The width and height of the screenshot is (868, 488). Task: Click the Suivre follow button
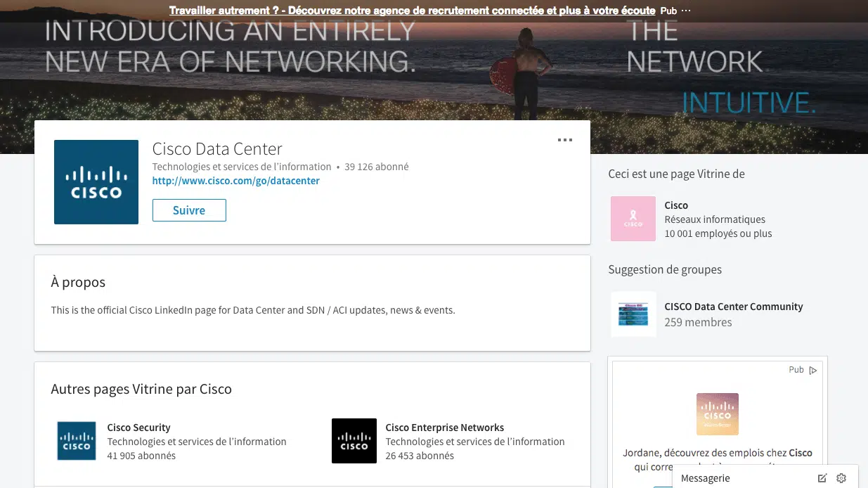tap(189, 210)
